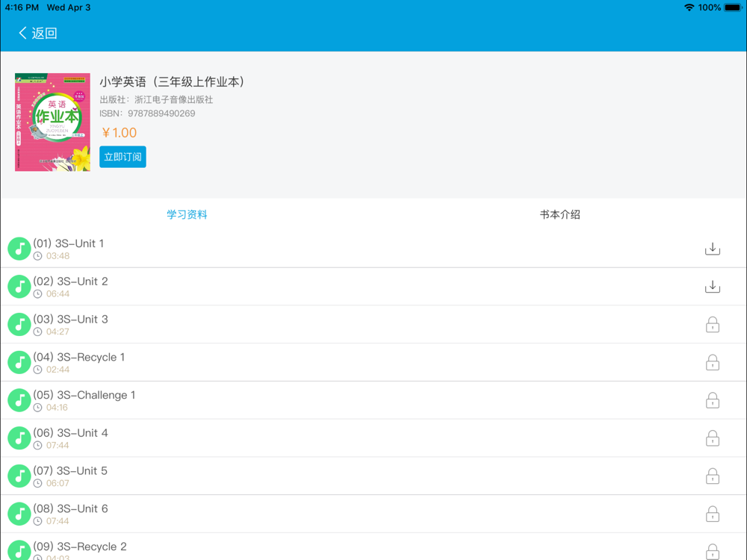Switch to the 书本介绍 tab
The image size is (747, 560).
point(560,214)
